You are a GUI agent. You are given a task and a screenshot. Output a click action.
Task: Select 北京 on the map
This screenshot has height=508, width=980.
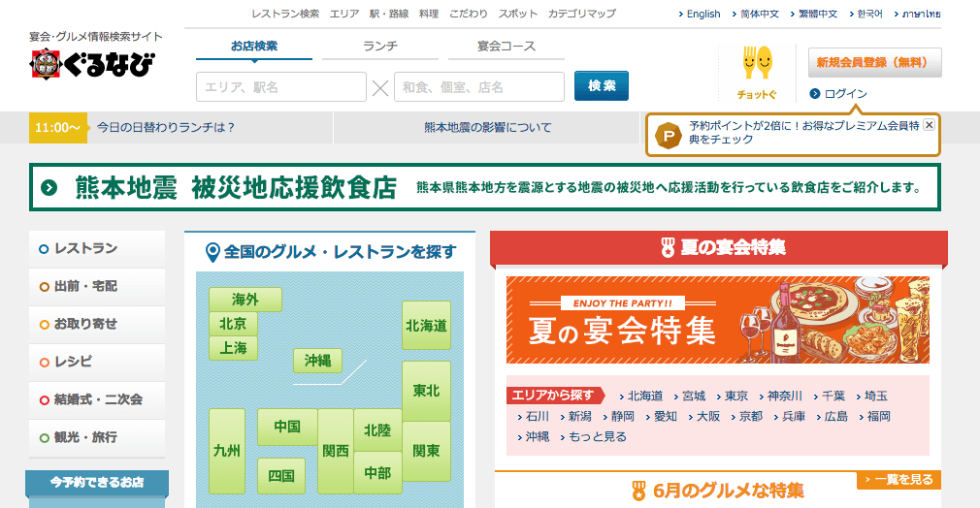233,324
